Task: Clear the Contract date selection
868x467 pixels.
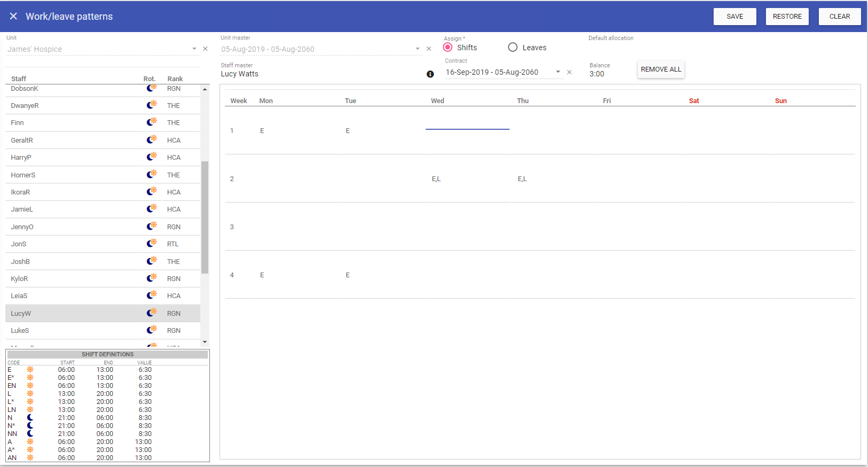Action: point(569,72)
